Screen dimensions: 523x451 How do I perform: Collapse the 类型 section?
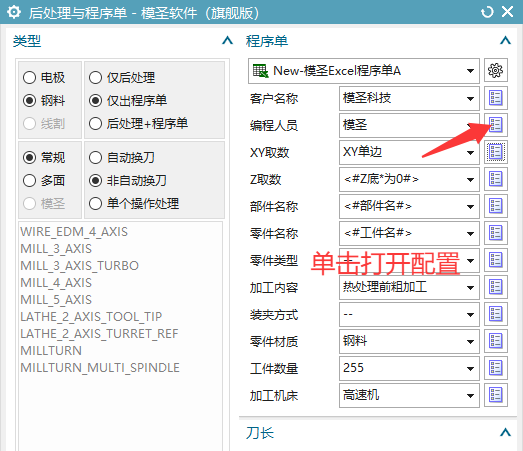pyautogui.click(x=227, y=41)
